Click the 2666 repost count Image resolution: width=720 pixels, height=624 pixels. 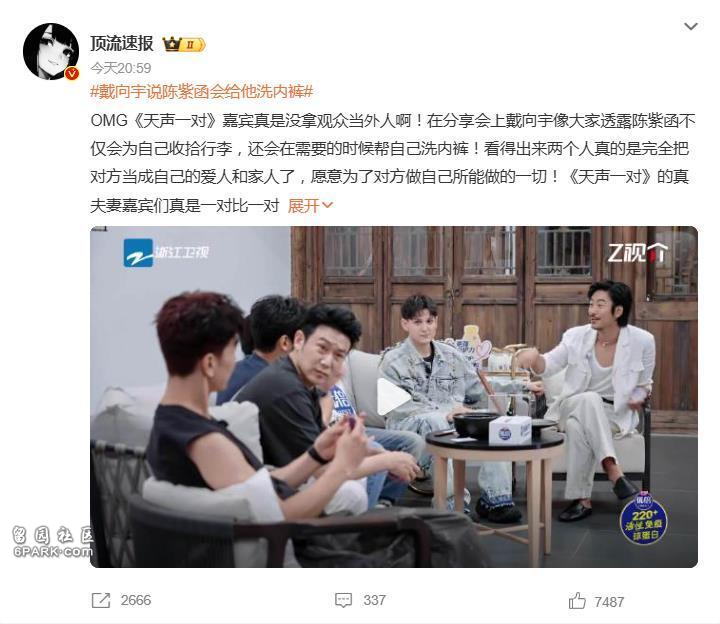pyautogui.click(x=136, y=600)
